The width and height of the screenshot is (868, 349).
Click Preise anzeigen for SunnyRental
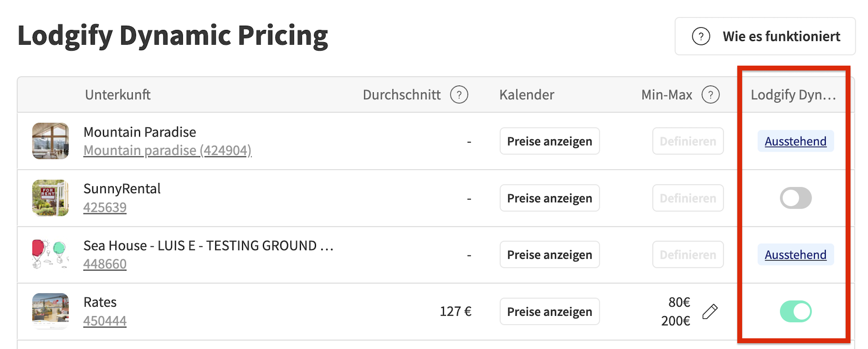click(550, 198)
